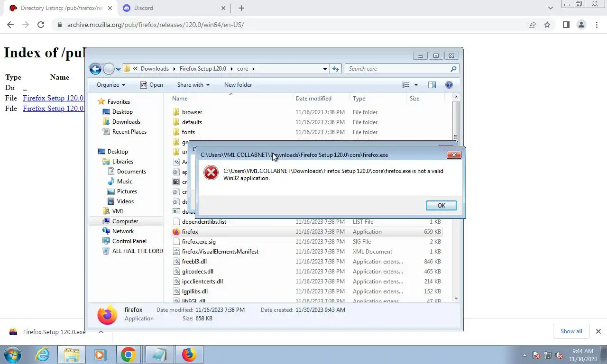Open the Chrome tab search chevron

coord(550,8)
